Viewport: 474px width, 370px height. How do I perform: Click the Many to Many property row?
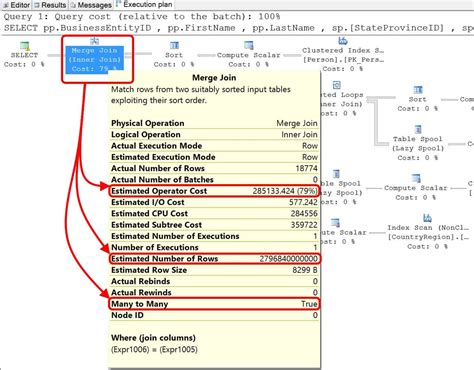[x=214, y=304]
